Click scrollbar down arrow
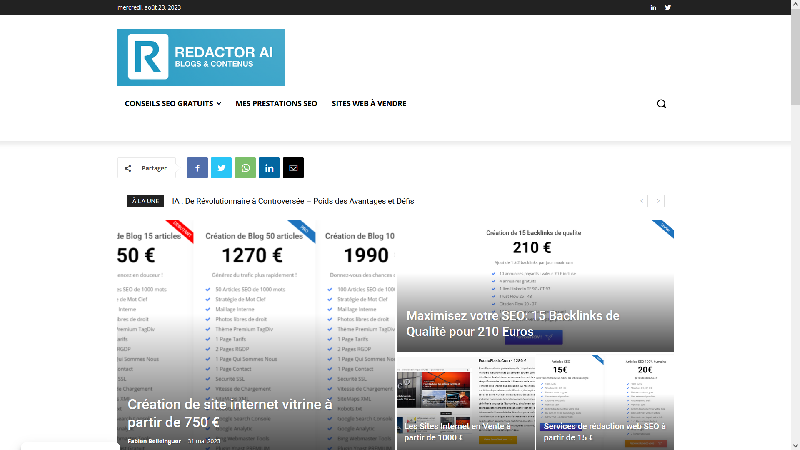Screen dimensions: 800x450 coord(795,446)
